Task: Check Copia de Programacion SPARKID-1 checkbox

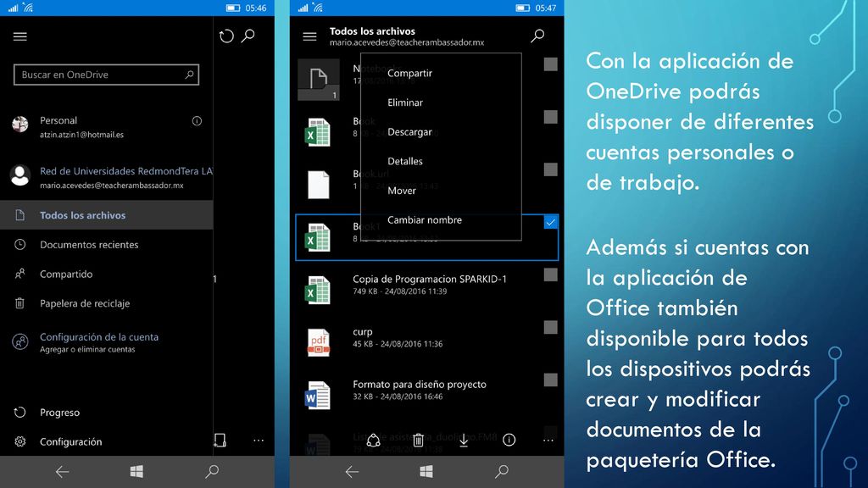Action: tap(550, 275)
